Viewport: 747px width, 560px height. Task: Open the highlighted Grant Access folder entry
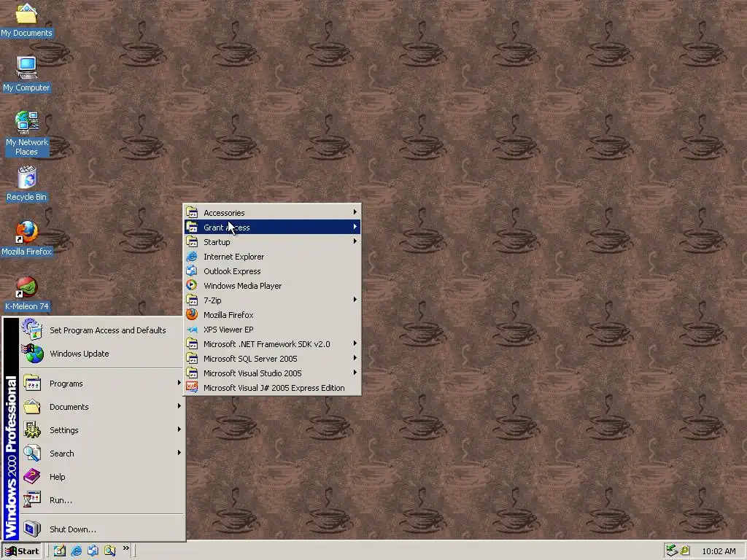click(273, 227)
